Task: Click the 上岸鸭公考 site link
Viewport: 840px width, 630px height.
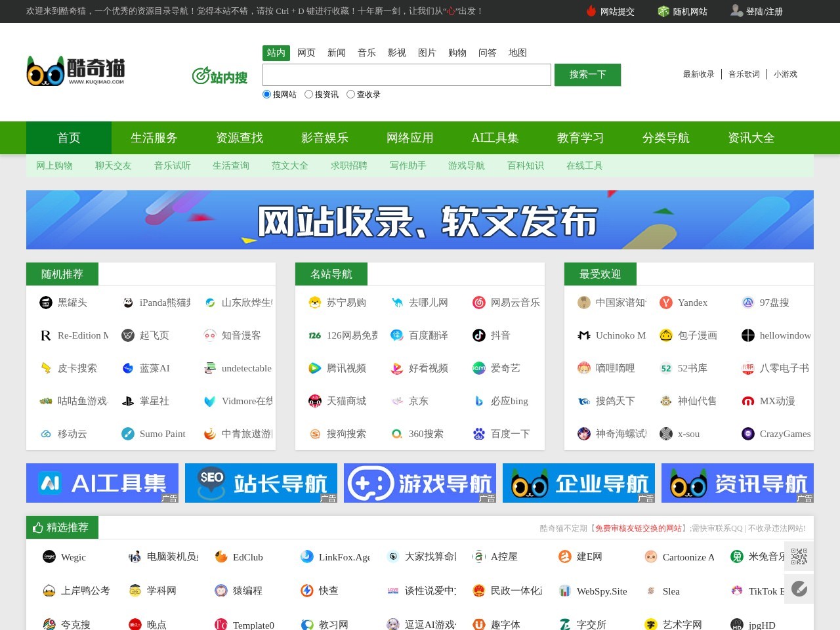Action: [x=85, y=591]
